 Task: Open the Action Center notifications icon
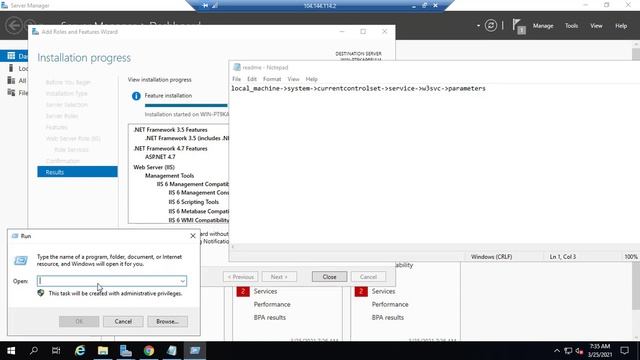[x=624, y=351]
